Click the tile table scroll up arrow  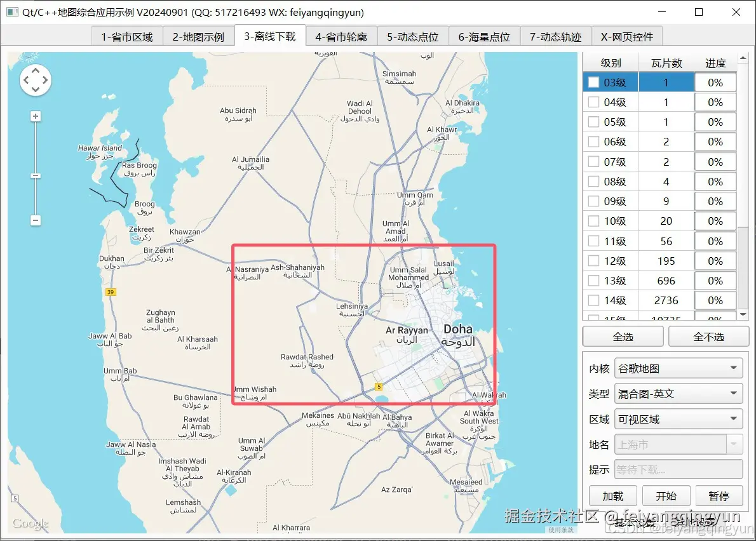[x=743, y=58]
